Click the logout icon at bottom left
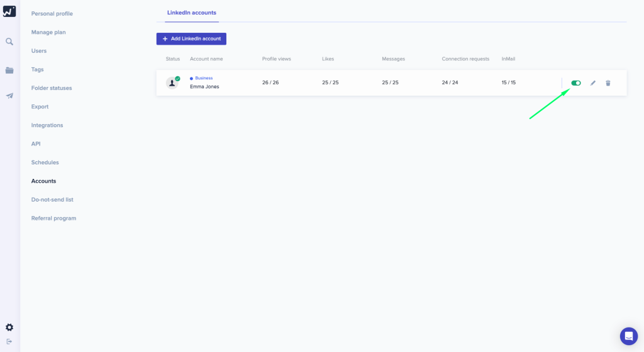The width and height of the screenshot is (644, 352). pyautogui.click(x=9, y=341)
